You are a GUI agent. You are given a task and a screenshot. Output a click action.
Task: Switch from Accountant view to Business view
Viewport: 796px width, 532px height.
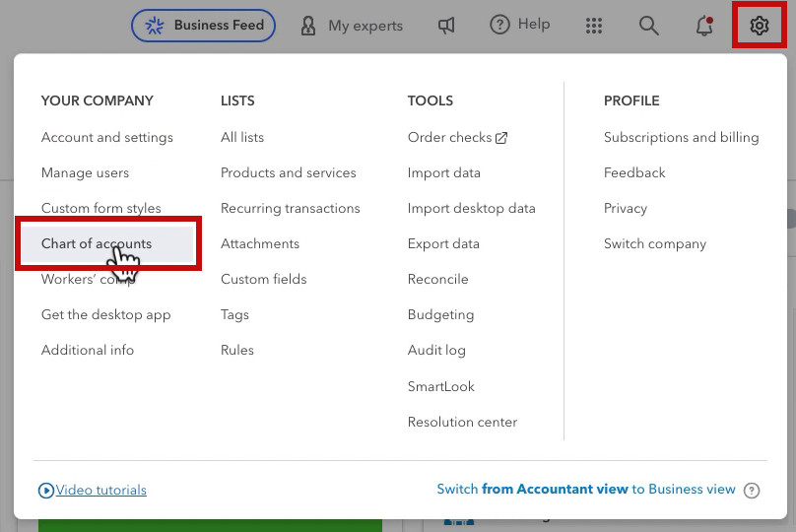pyautogui.click(x=586, y=490)
